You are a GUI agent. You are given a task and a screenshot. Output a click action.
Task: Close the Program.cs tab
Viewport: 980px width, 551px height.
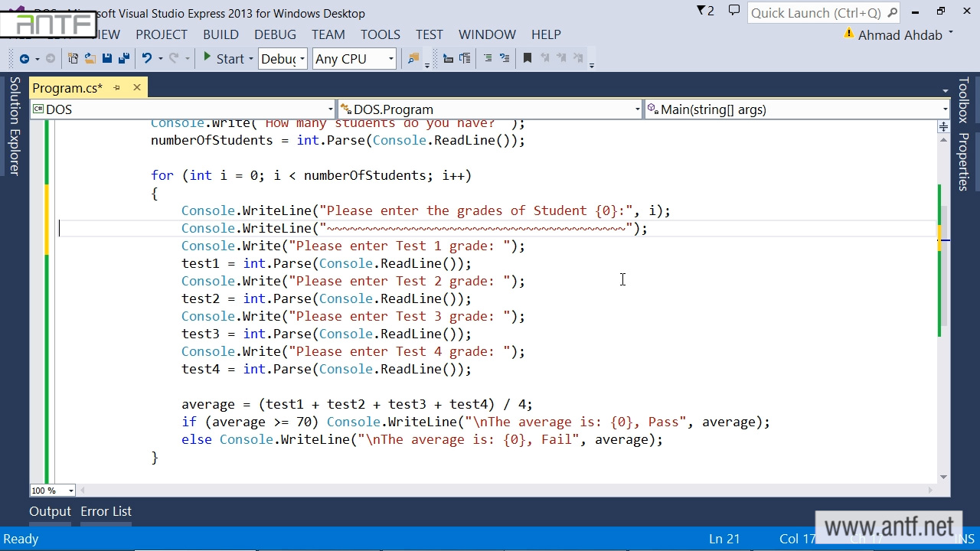(137, 88)
